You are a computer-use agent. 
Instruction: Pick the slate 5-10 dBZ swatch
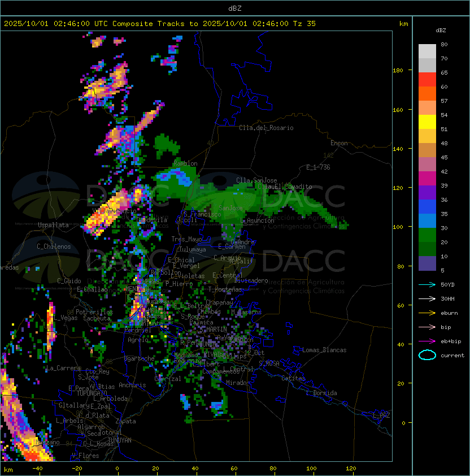pos(427,263)
